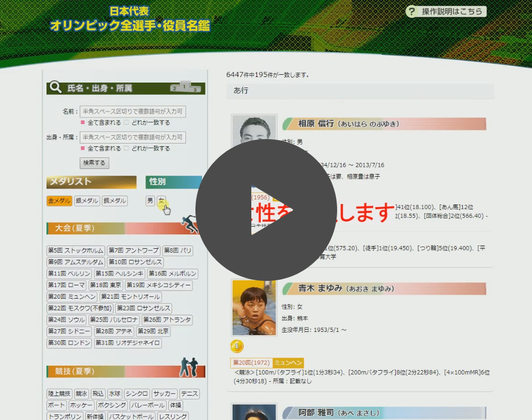Image resolution: width=532 pixels, height=420 pixels.
Task: Select 第7回 アントワープ games
Action: pyautogui.click(x=133, y=250)
